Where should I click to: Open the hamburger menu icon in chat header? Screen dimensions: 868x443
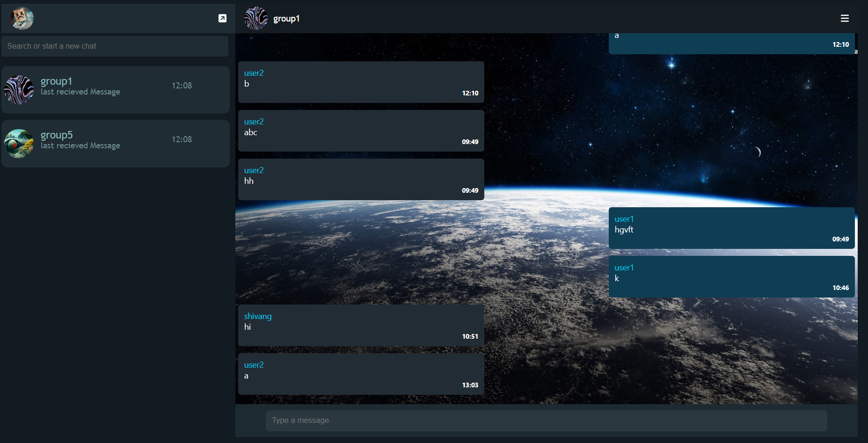[x=845, y=18]
